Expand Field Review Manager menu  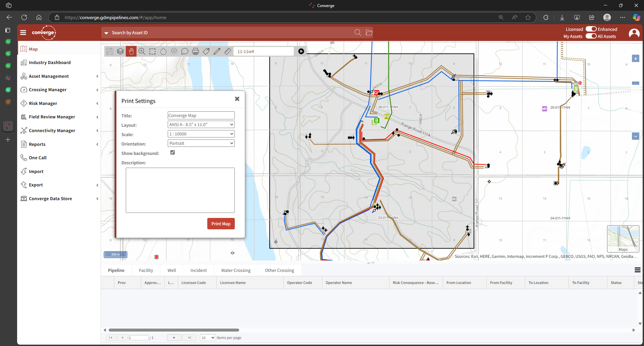[x=59, y=117]
